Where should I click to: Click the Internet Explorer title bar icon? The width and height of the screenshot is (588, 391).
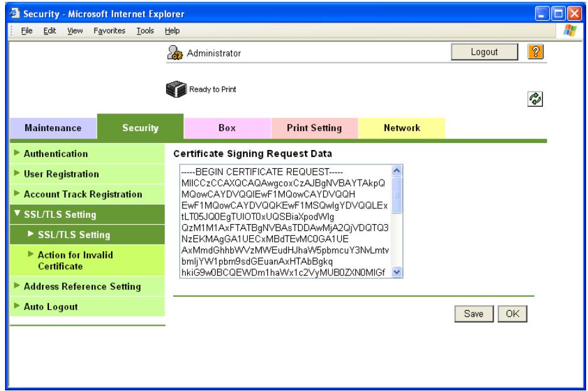[x=15, y=13]
